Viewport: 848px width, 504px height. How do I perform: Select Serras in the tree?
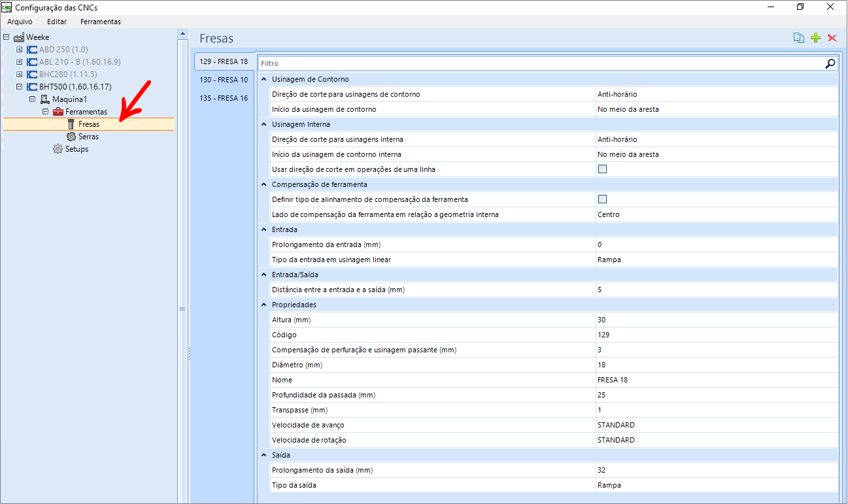(88, 137)
